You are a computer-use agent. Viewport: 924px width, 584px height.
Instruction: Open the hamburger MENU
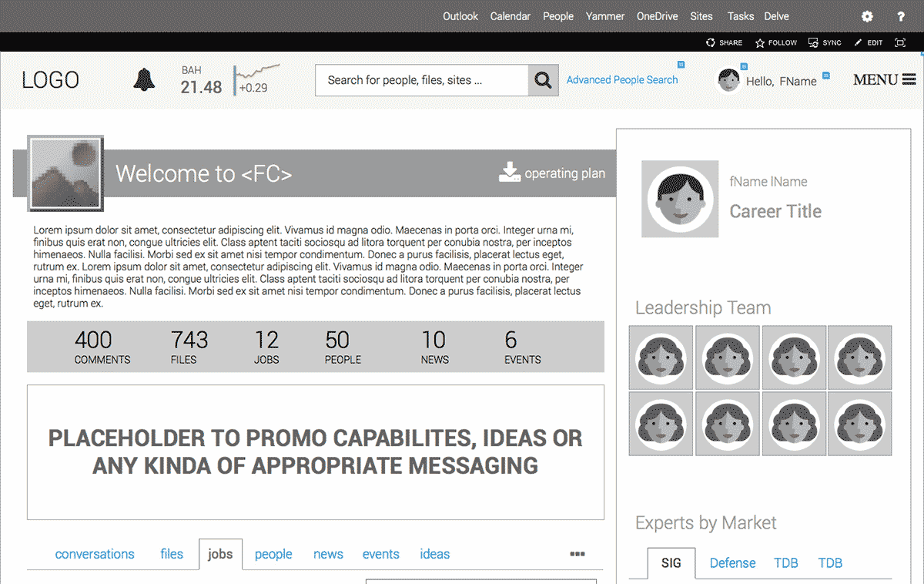click(884, 79)
